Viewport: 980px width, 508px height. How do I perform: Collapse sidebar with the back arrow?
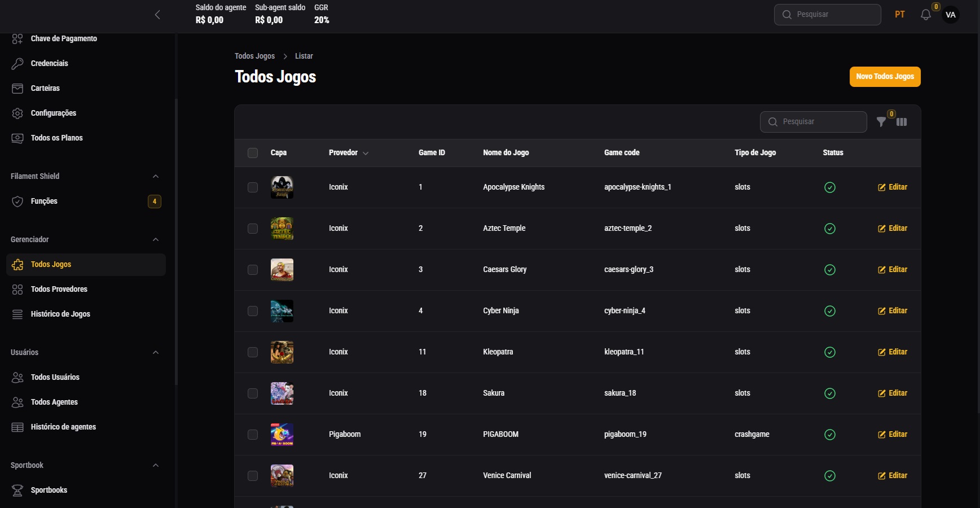point(157,15)
